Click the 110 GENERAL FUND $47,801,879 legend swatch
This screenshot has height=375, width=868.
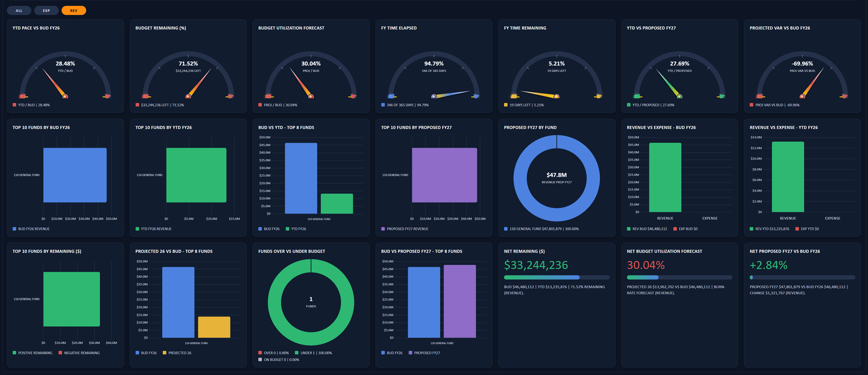[506, 229]
